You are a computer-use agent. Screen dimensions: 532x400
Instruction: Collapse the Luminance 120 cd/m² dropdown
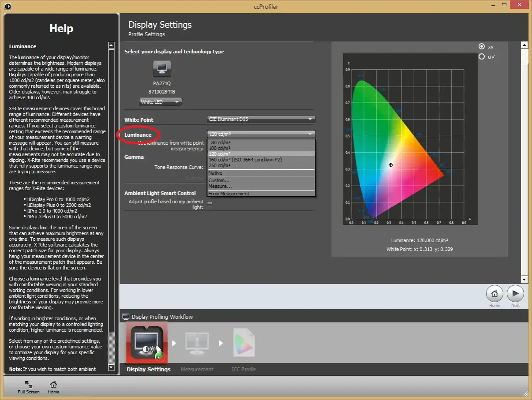tap(261, 134)
